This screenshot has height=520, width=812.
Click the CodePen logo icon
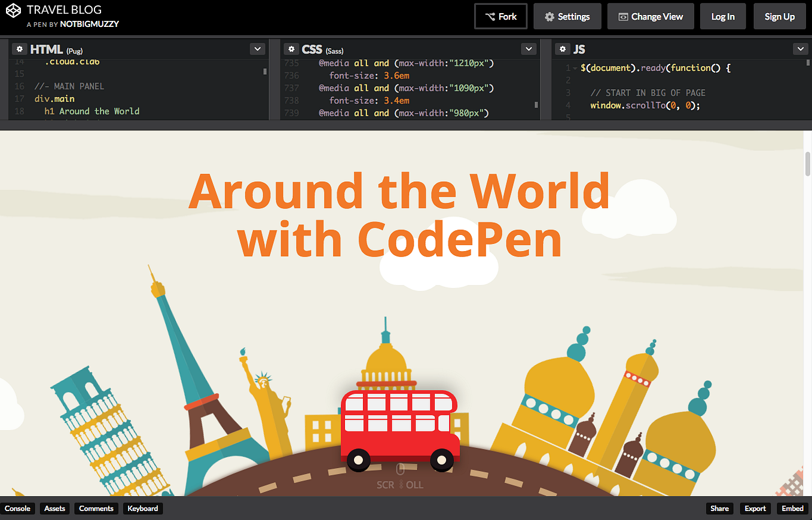point(12,10)
